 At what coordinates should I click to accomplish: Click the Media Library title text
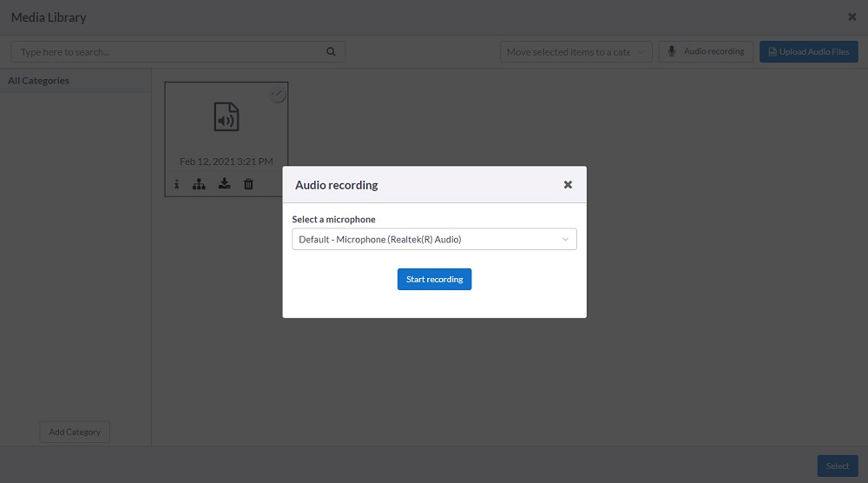click(49, 17)
